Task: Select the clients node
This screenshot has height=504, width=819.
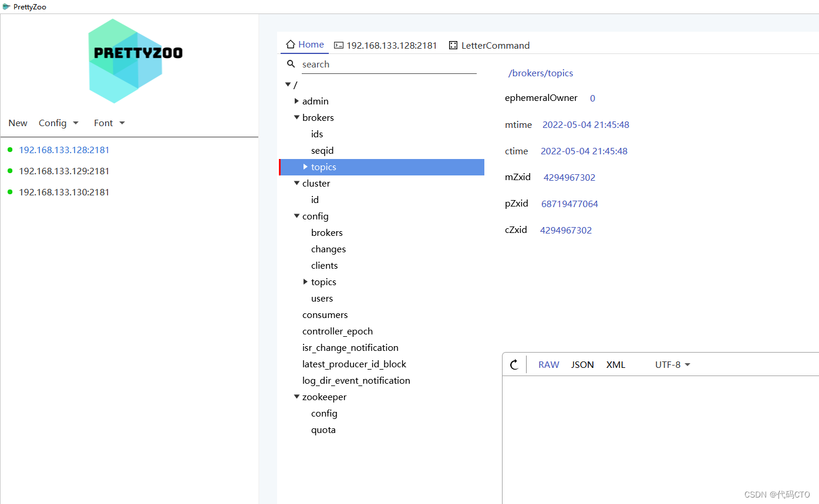Action: (324, 265)
